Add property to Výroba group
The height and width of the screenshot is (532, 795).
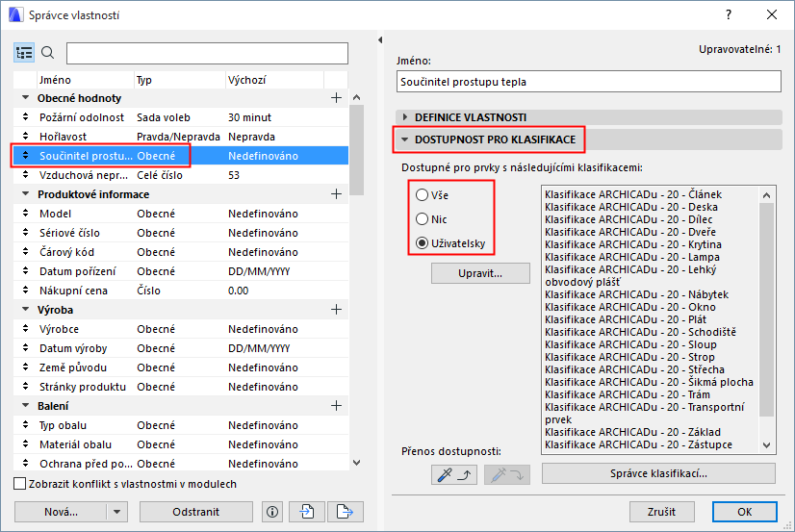(x=336, y=310)
